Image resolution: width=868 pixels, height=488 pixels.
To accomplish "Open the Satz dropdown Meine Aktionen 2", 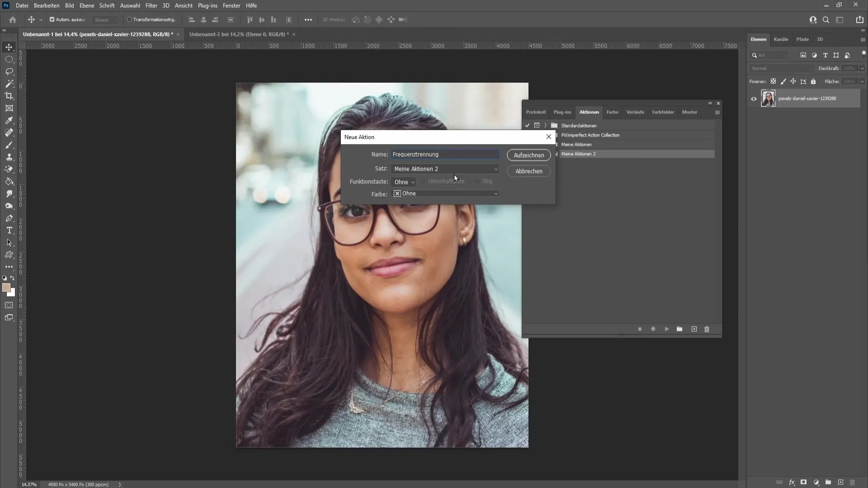I will (x=445, y=169).
